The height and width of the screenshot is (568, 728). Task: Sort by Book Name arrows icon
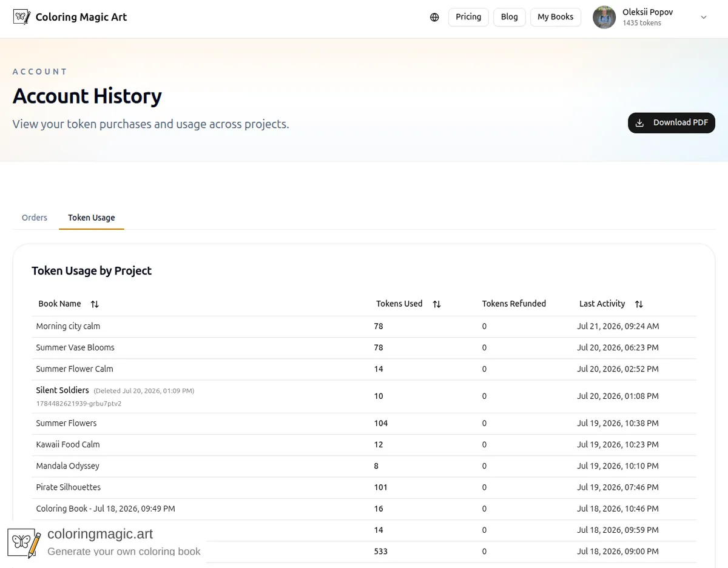point(95,304)
